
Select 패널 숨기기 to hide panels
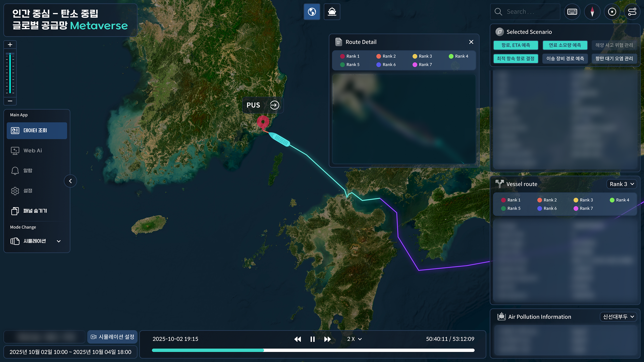pyautogui.click(x=37, y=211)
